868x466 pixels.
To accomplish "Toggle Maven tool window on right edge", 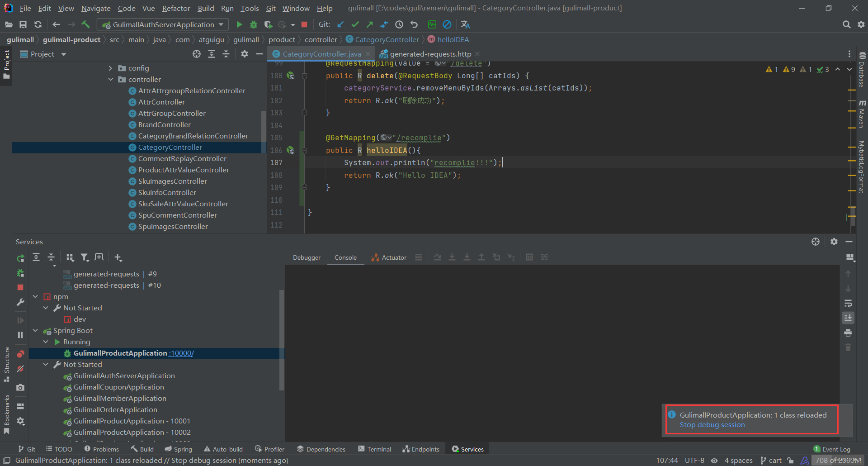I will click(x=862, y=114).
